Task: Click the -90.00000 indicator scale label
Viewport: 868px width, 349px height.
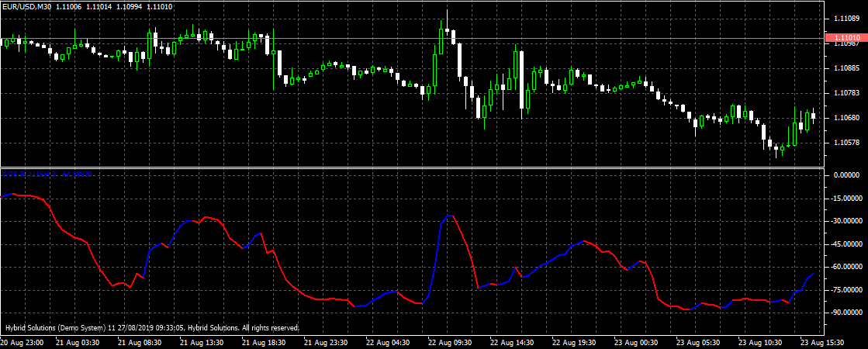Action: pyautogui.click(x=846, y=313)
